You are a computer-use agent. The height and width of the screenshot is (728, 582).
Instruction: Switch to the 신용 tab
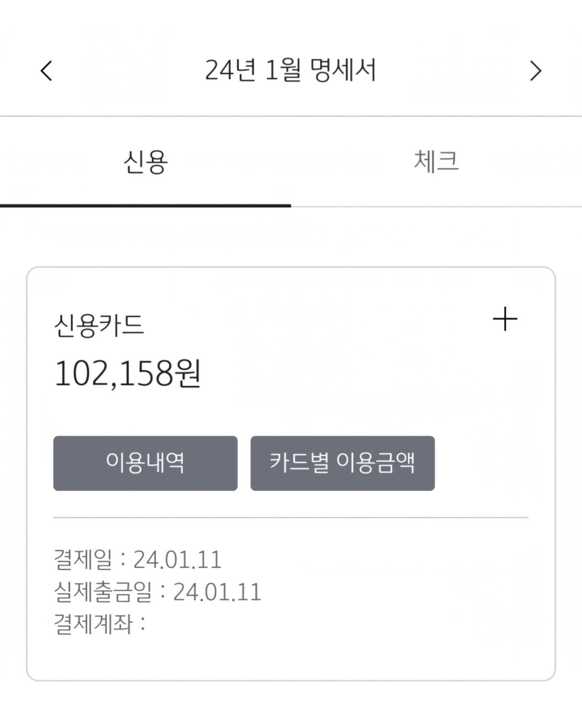coord(145,162)
